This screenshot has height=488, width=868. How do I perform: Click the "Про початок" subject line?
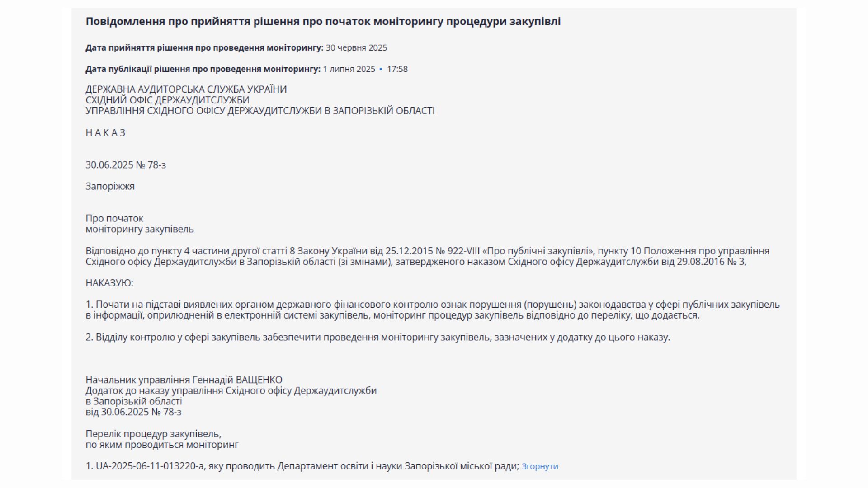tap(114, 218)
